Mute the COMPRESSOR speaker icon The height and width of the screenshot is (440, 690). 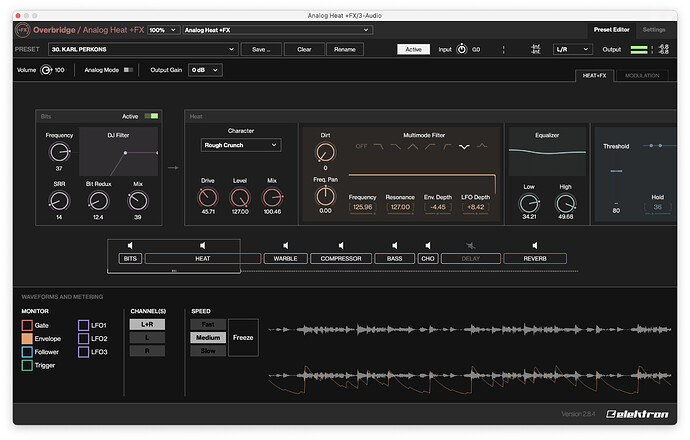tap(340, 245)
